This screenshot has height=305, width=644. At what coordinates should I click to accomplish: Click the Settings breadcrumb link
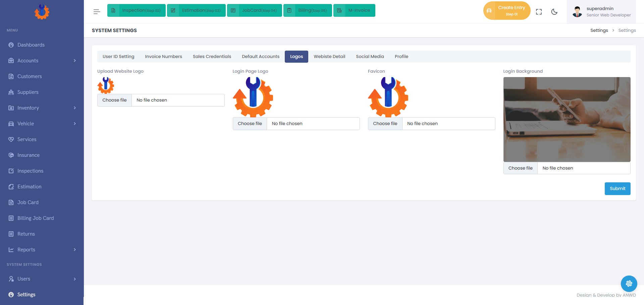click(x=599, y=30)
